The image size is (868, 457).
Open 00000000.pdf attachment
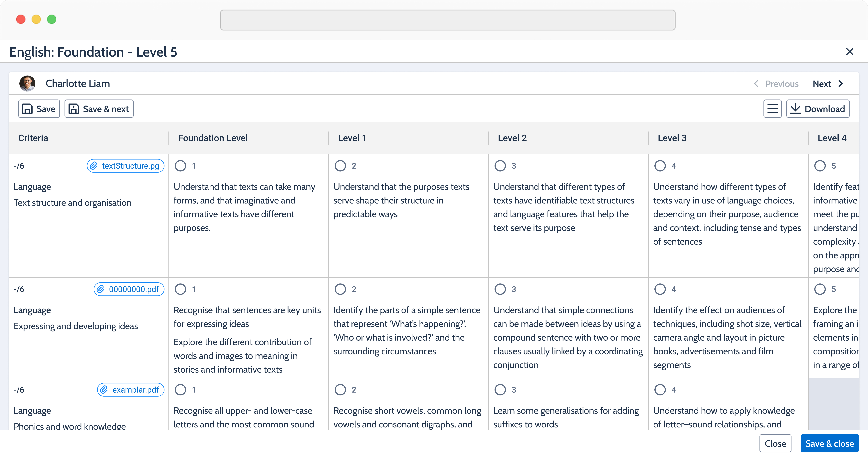129,289
